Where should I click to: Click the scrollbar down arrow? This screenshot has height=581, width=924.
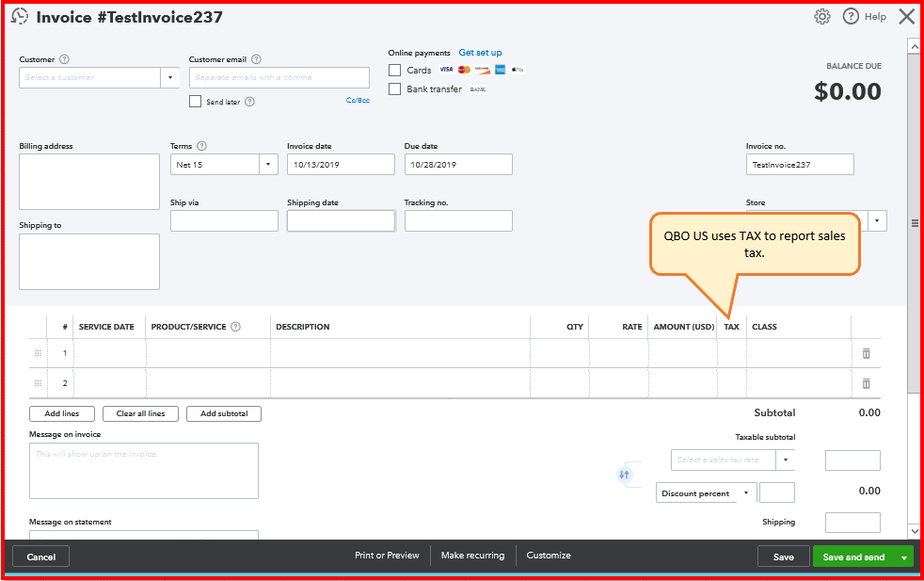[x=914, y=531]
